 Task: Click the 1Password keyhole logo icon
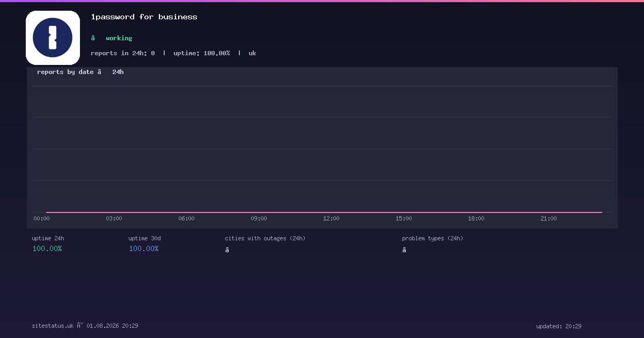click(53, 38)
